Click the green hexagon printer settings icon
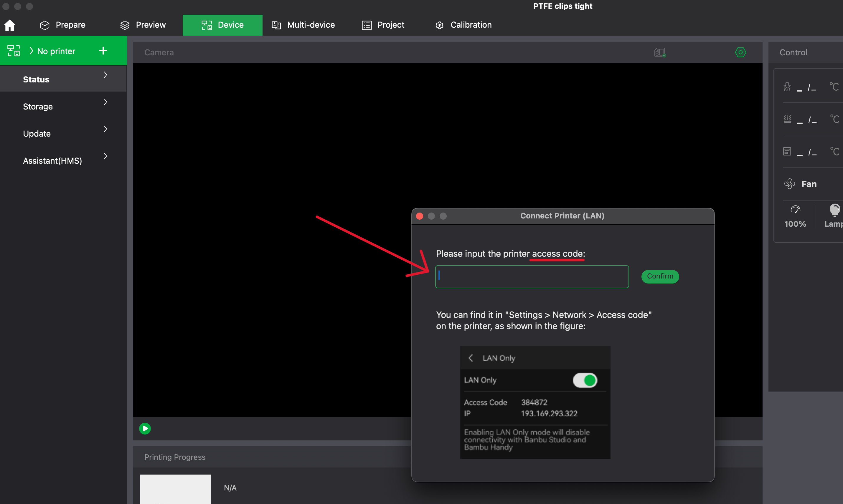The width and height of the screenshot is (843, 504). [741, 52]
